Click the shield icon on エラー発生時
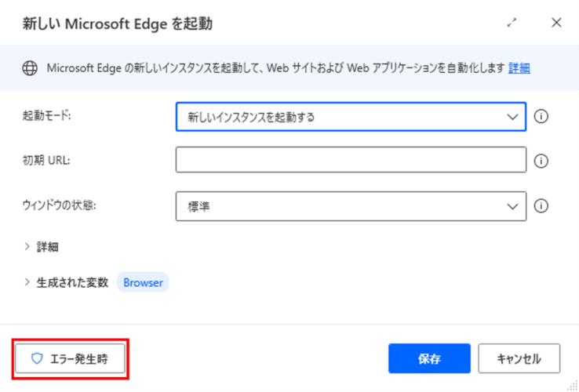The image size is (579, 392). tap(37, 358)
